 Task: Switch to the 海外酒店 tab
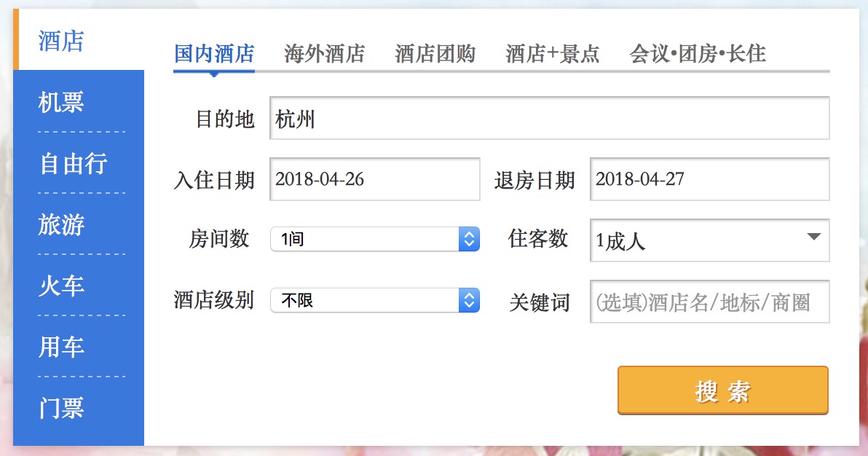click(324, 54)
